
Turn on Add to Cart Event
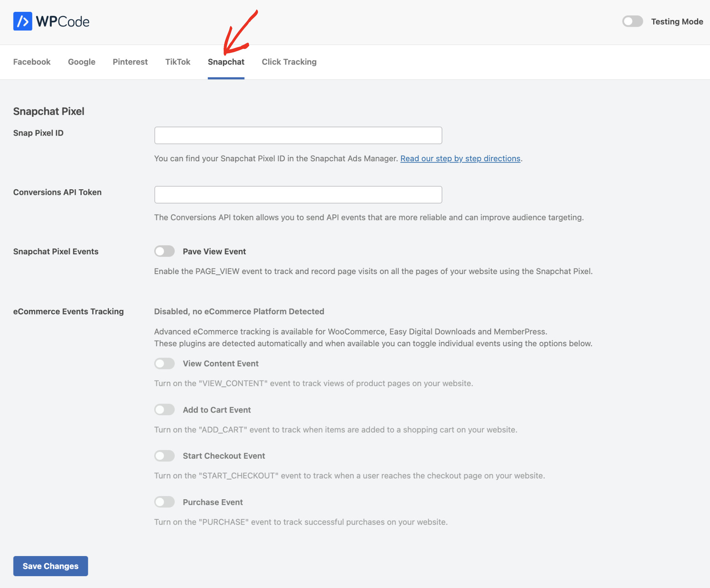(x=164, y=409)
